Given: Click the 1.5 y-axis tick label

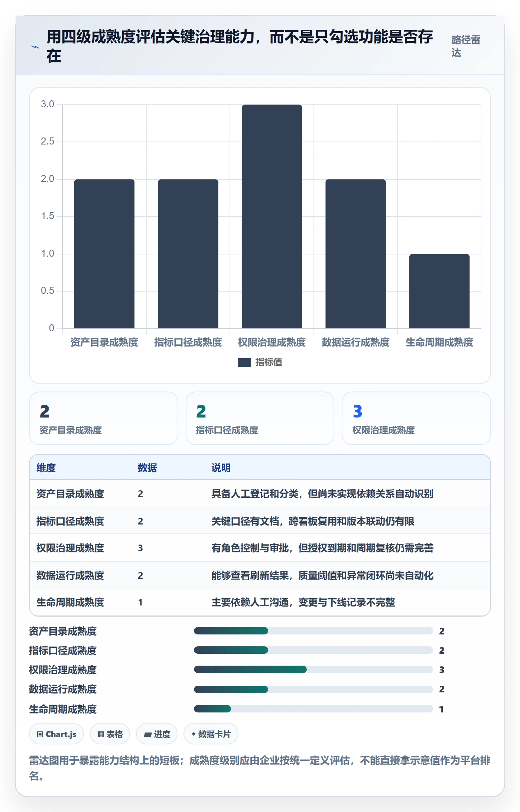Looking at the screenshot, I should [x=48, y=216].
